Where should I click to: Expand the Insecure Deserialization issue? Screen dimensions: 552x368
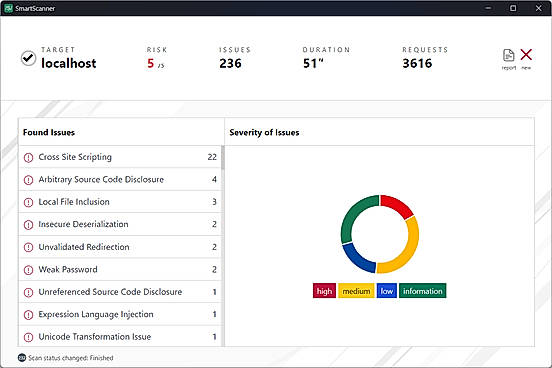point(120,224)
